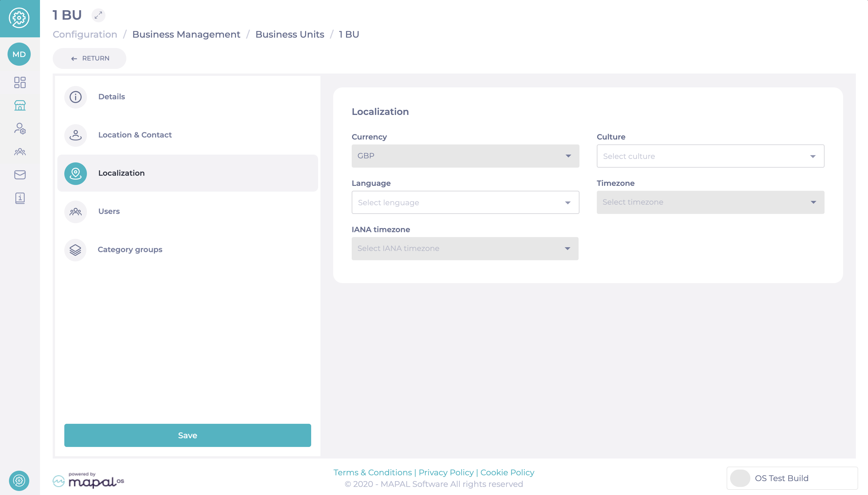Click the OS Test Build box
Viewport: 868px width, 495px height.
[x=792, y=478]
